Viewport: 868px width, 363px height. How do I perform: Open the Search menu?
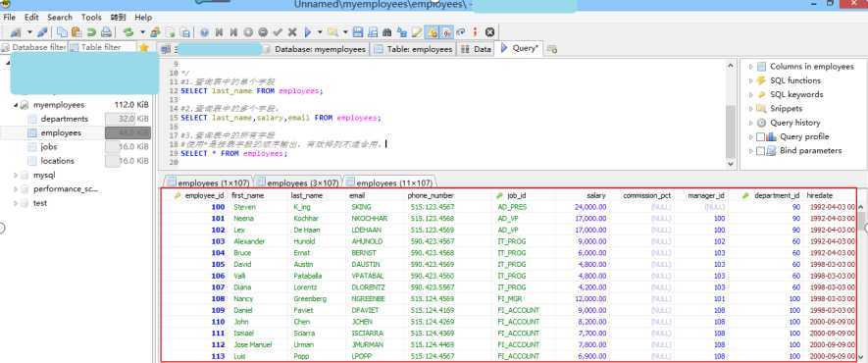point(60,18)
